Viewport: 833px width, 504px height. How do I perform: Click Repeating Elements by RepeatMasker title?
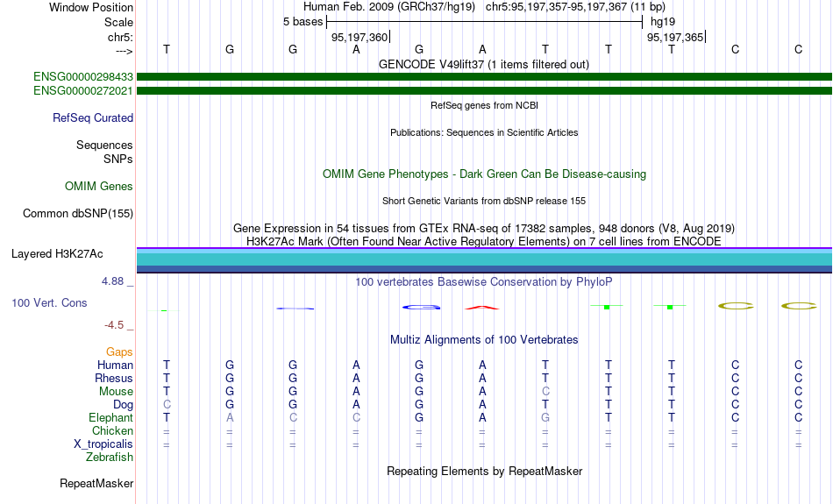click(485, 471)
